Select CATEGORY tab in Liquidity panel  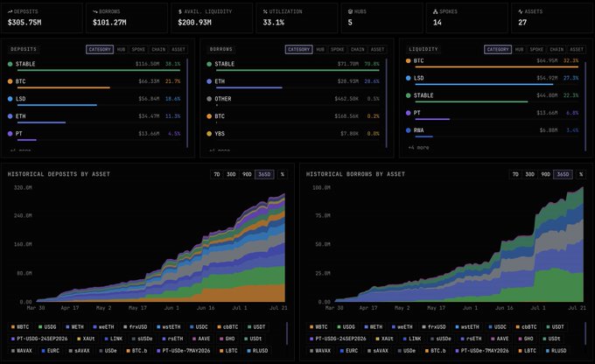click(498, 49)
